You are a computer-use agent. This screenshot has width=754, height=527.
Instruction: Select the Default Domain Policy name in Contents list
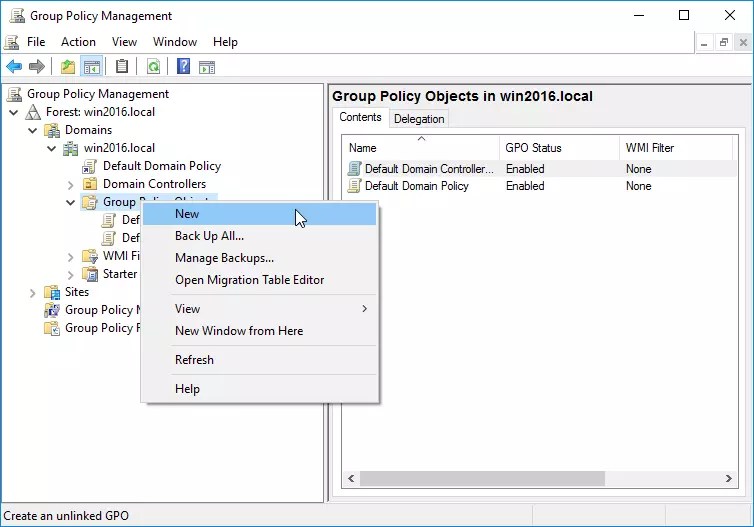click(416, 186)
